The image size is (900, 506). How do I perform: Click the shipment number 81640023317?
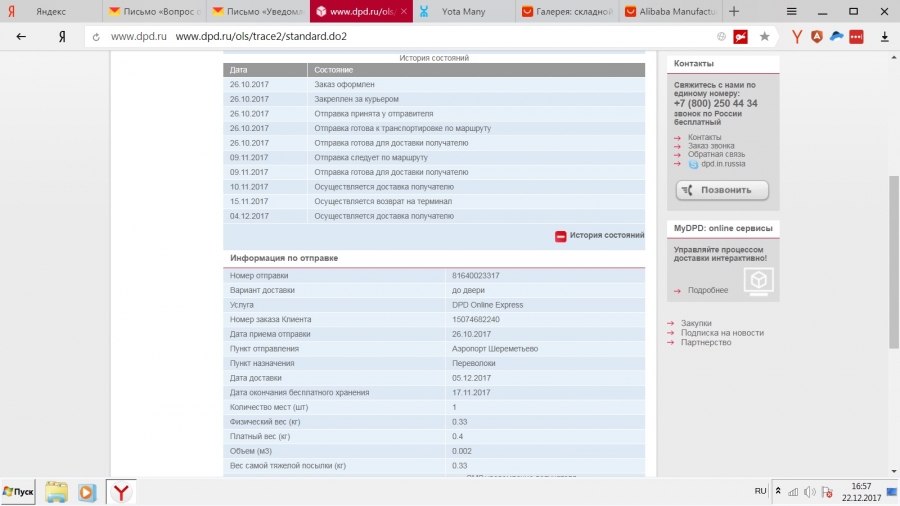point(475,276)
